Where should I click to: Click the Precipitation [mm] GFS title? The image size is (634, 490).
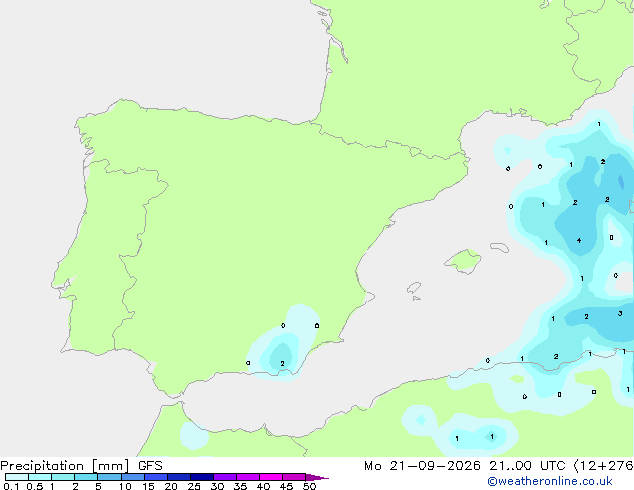click(x=81, y=466)
